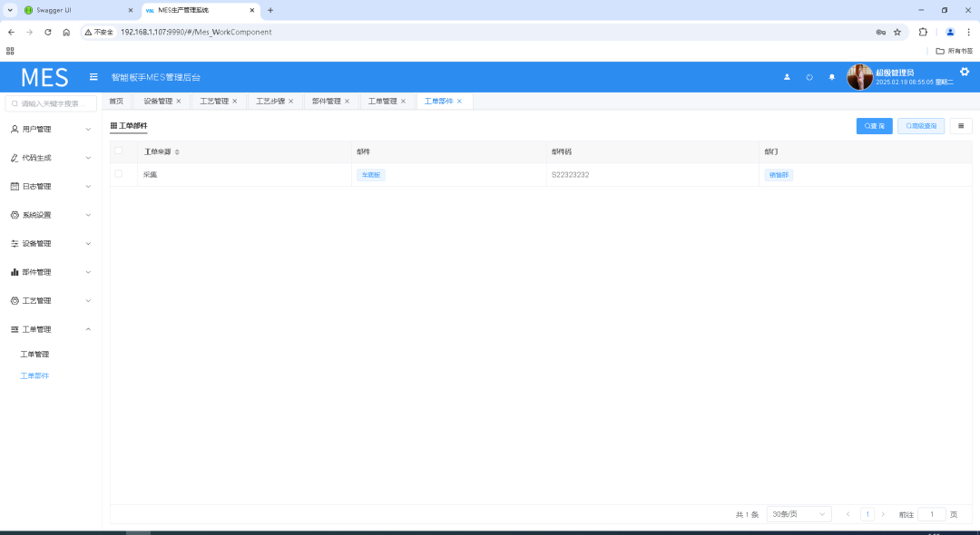
Task: Click the user profile icon in header
Action: [787, 77]
